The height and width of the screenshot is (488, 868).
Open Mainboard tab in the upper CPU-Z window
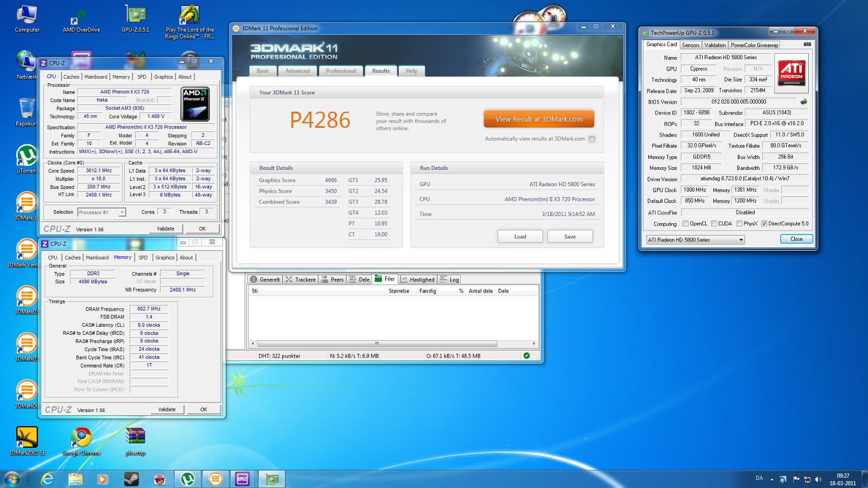pyautogui.click(x=96, y=77)
